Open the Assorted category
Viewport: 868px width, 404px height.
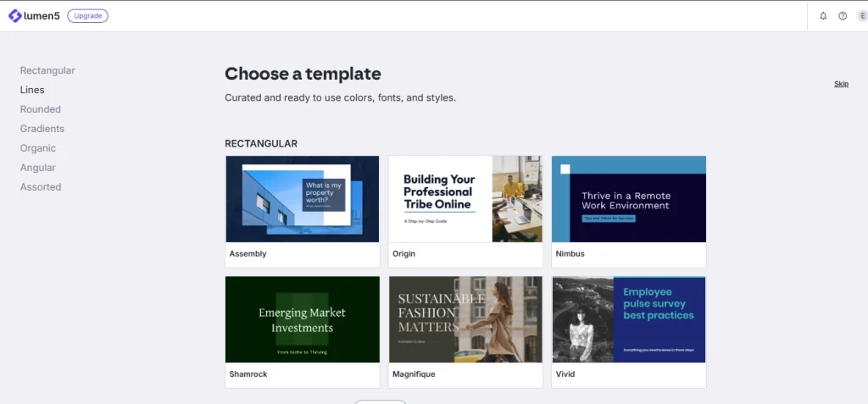pos(41,187)
